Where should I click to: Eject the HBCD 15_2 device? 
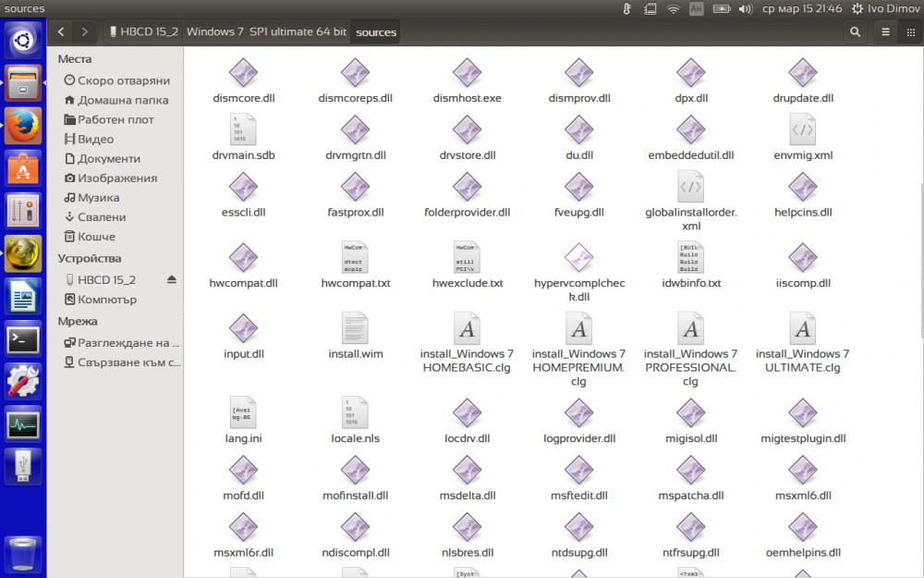coord(172,279)
